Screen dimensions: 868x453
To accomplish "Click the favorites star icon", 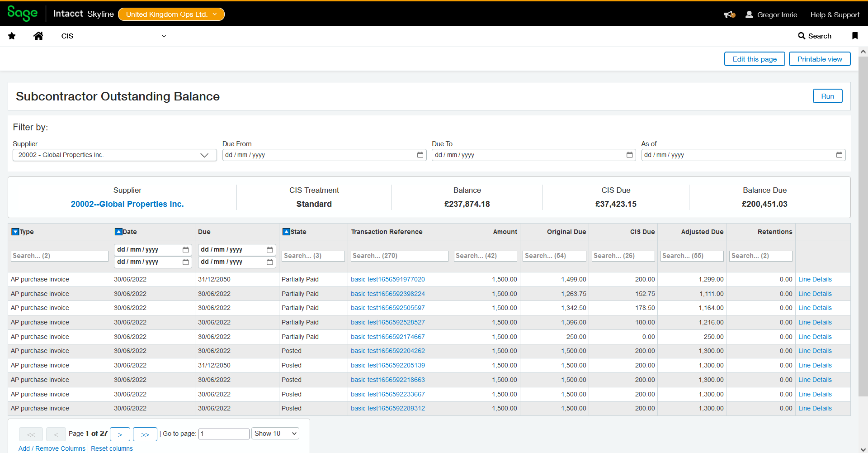I will click(x=12, y=36).
